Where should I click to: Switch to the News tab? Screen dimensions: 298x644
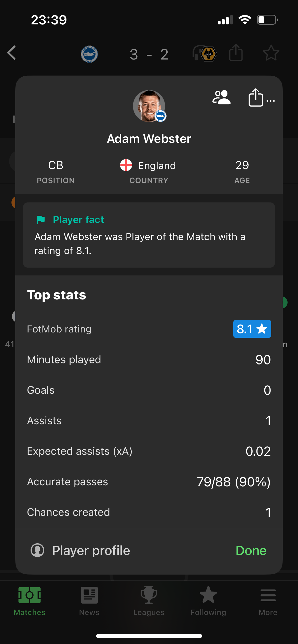(x=89, y=601)
